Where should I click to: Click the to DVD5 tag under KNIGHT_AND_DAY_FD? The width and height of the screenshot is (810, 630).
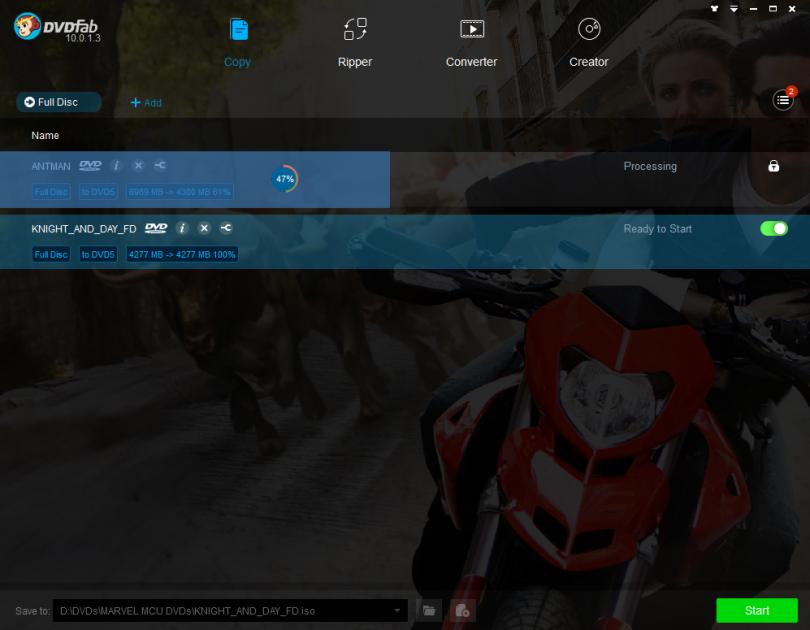[x=98, y=255]
